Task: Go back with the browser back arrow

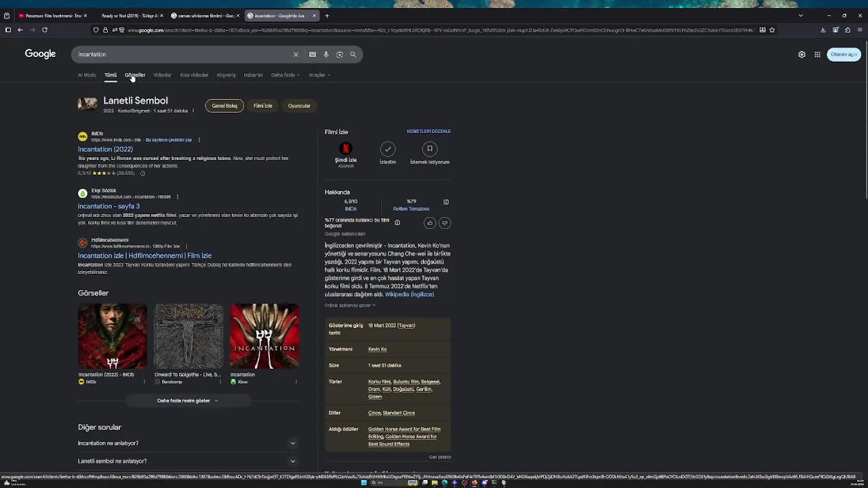Action: [20, 30]
